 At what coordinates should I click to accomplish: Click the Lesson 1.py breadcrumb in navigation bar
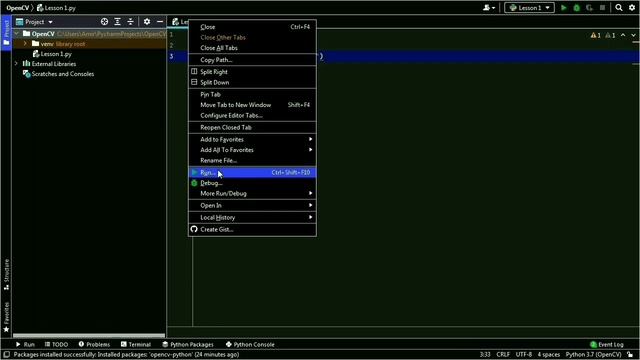56,8
